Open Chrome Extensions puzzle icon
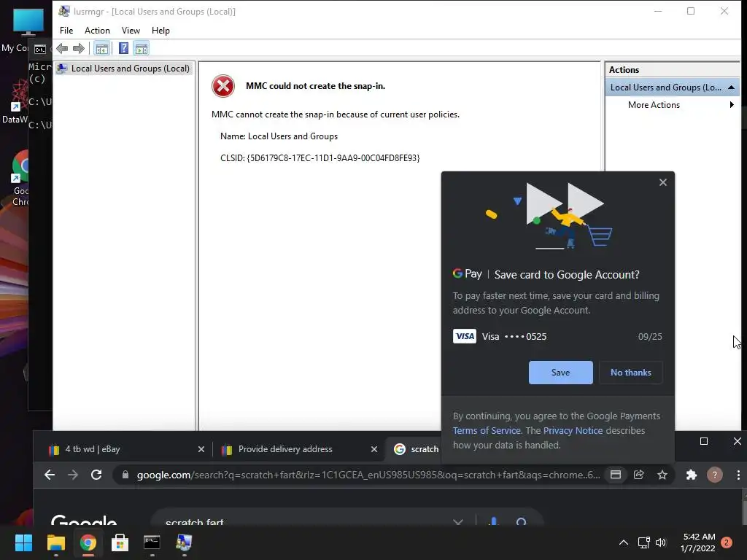 pyautogui.click(x=692, y=475)
